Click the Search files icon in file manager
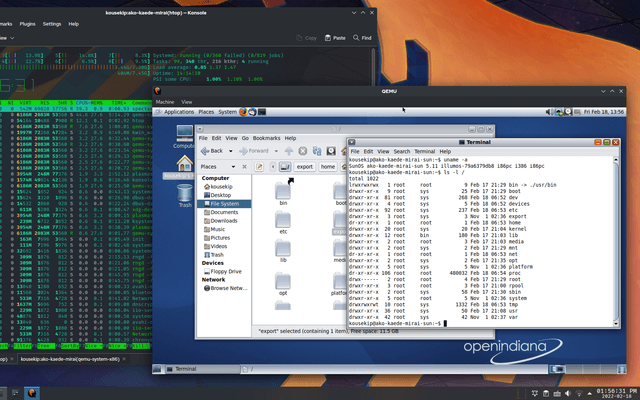 [331, 151]
